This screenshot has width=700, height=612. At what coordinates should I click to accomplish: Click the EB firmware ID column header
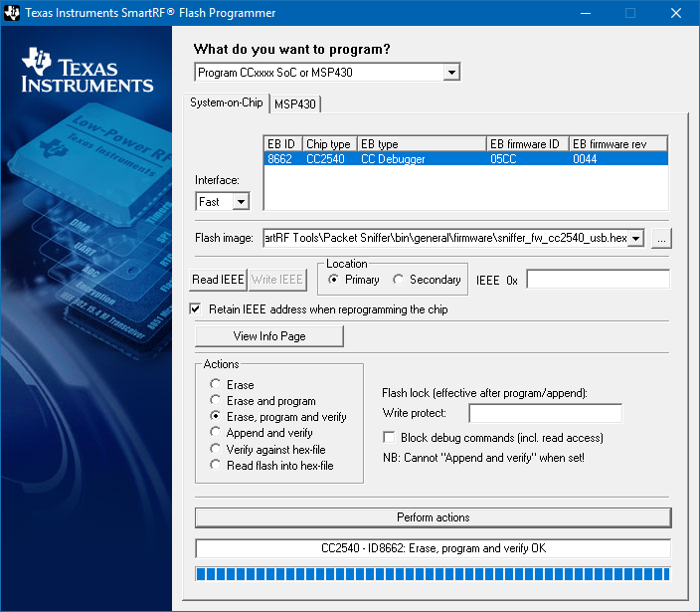(x=528, y=144)
